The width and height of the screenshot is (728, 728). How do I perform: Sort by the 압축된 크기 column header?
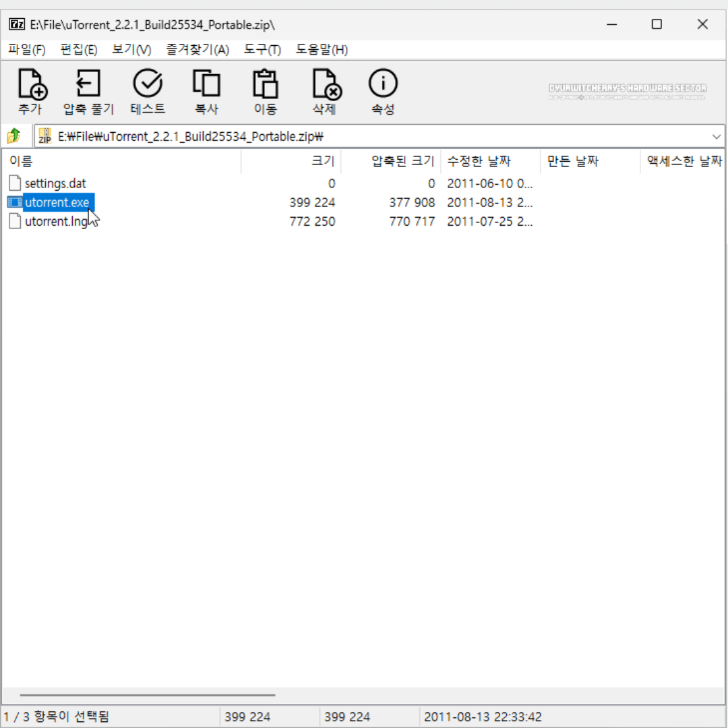[x=391, y=161]
